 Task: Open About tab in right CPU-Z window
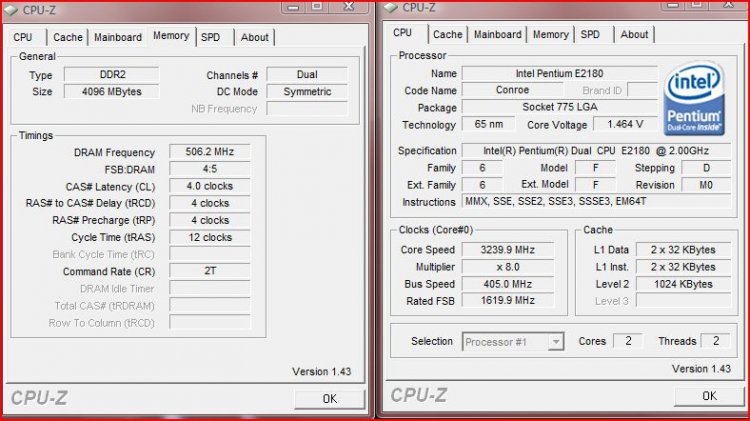click(x=634, y=34)
